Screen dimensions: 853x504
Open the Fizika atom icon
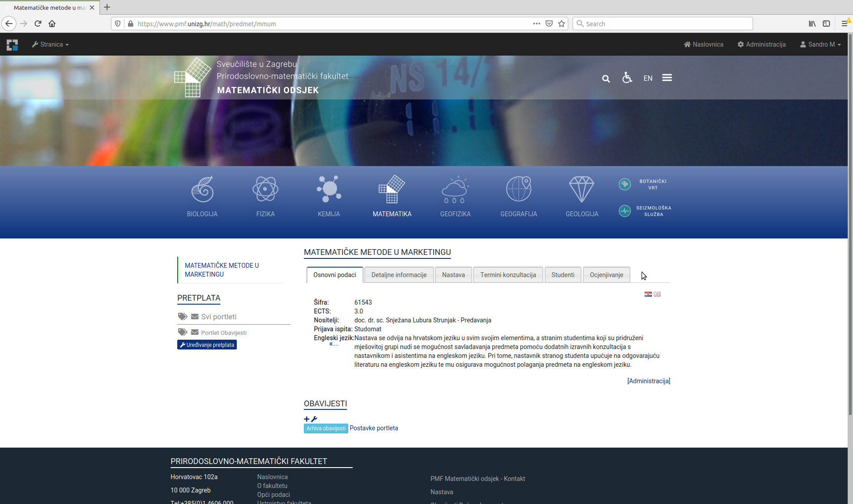coord(265,189)
